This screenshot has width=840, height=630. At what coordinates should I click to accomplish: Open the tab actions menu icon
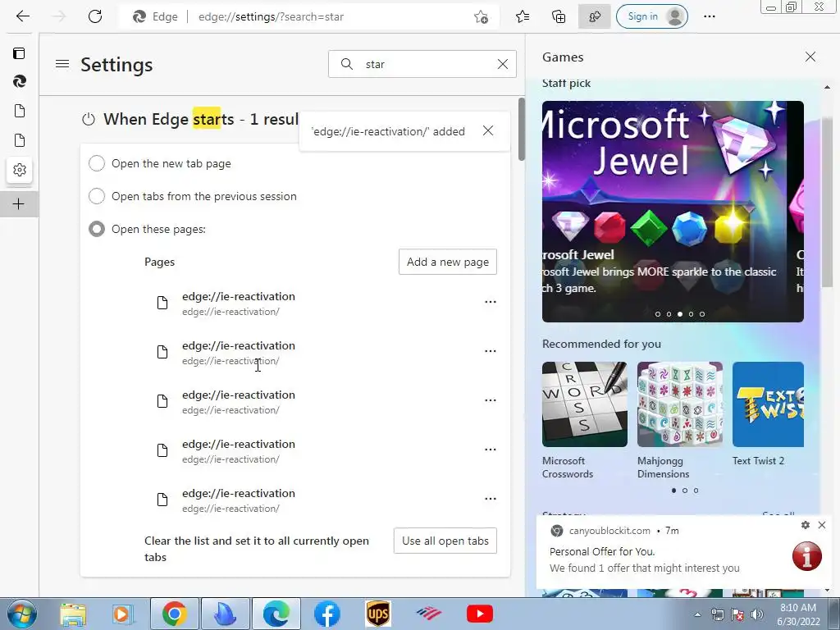[20, 53]
